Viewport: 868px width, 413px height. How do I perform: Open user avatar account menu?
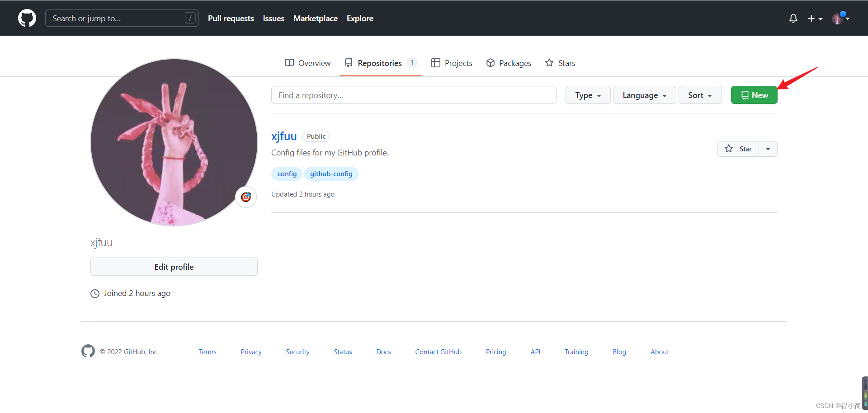point(840,19)
